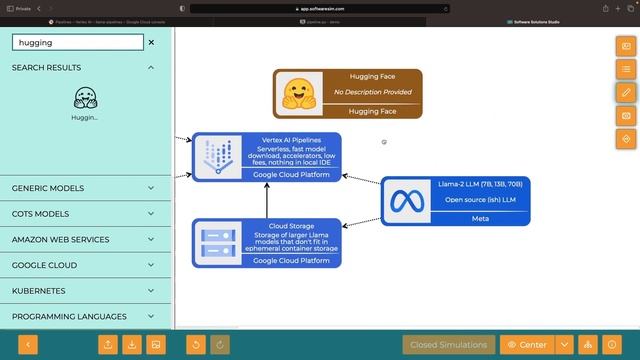
Task: Click the page reload icon in address bar
Action: [445, 9]
